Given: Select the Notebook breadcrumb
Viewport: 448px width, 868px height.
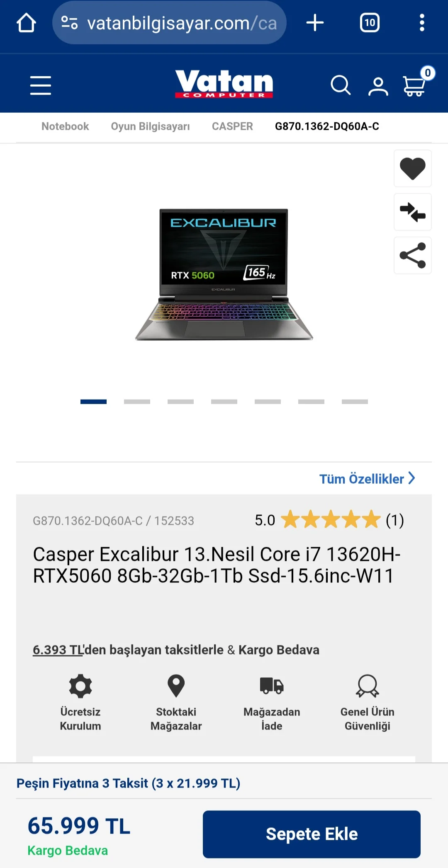Looking at the screenshot, I should [x=65, y=126].
